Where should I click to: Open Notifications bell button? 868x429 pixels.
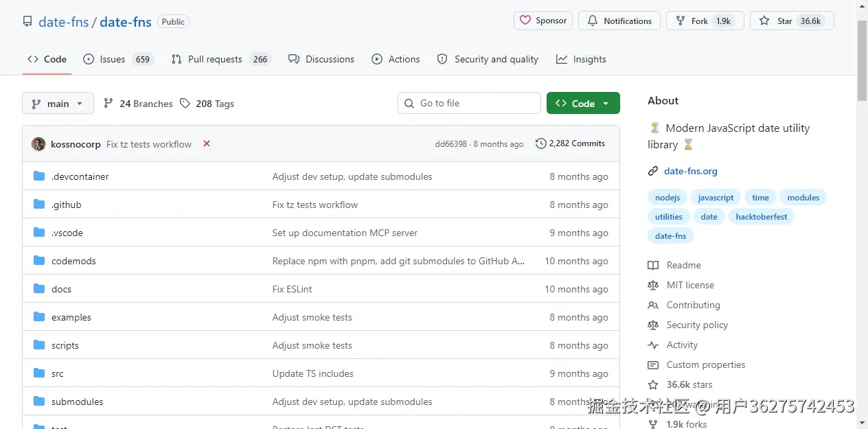(619, 21)
